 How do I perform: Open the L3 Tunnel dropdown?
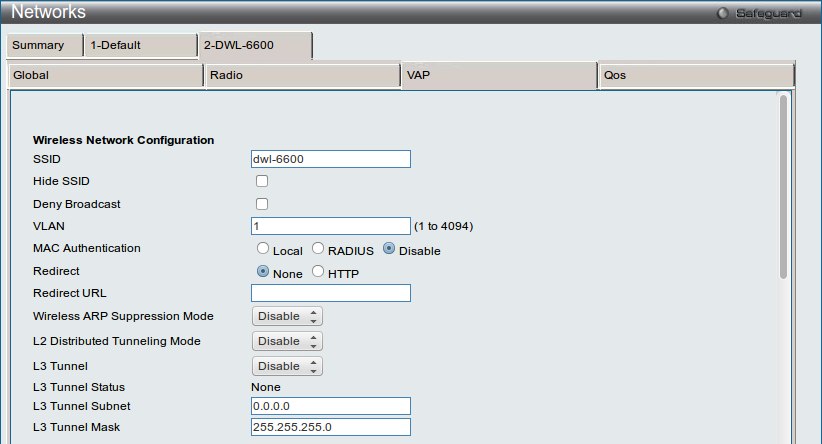point(287,366)
